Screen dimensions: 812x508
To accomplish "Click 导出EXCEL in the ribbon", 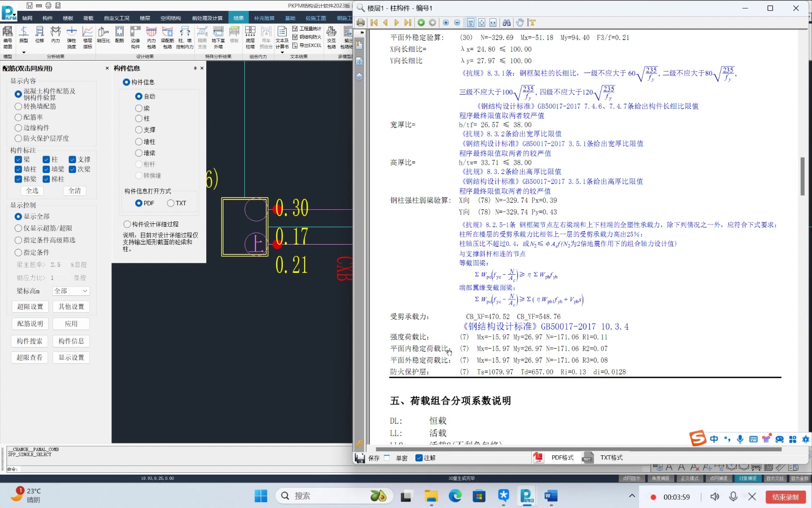I will tap(308, 46).
